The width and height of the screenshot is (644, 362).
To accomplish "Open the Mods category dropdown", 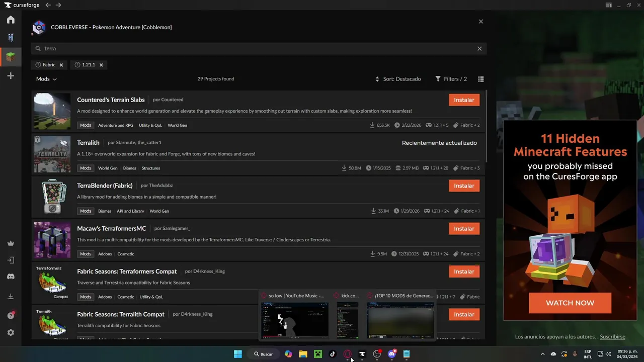I will coord(46,79).
